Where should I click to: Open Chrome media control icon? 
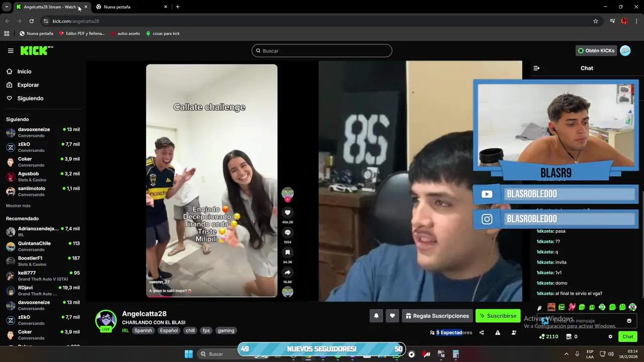tap(612, 21)
